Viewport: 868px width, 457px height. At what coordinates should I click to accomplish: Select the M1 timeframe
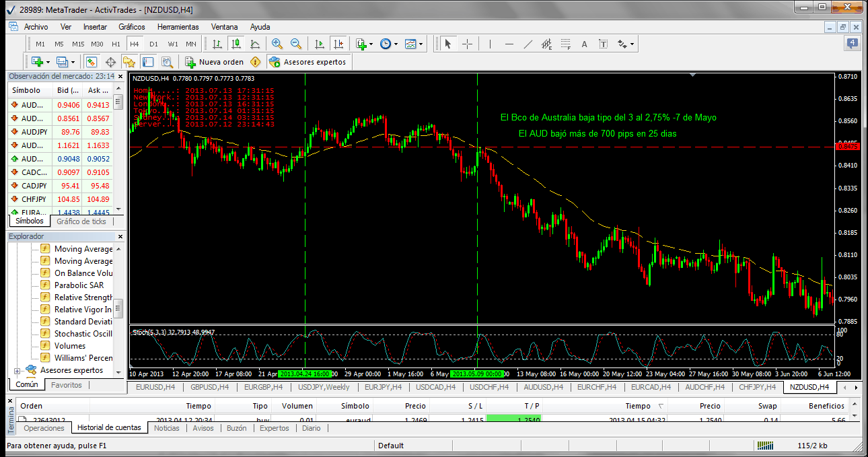pyautogui.click(x=40, y=44)
